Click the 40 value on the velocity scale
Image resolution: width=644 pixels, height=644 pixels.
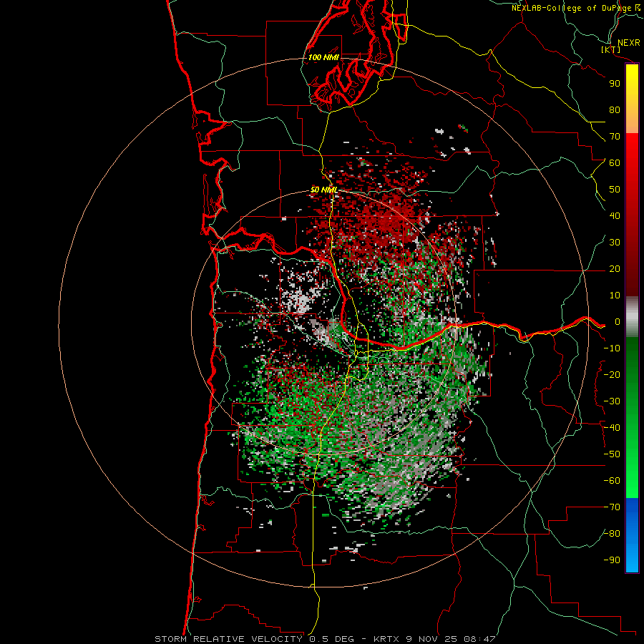click(615, 216)
